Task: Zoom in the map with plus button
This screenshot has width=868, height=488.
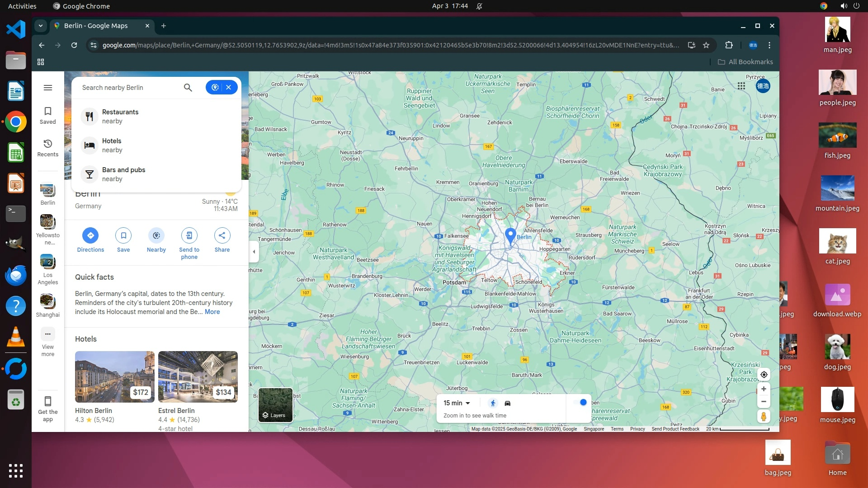Action: [764, 389]
